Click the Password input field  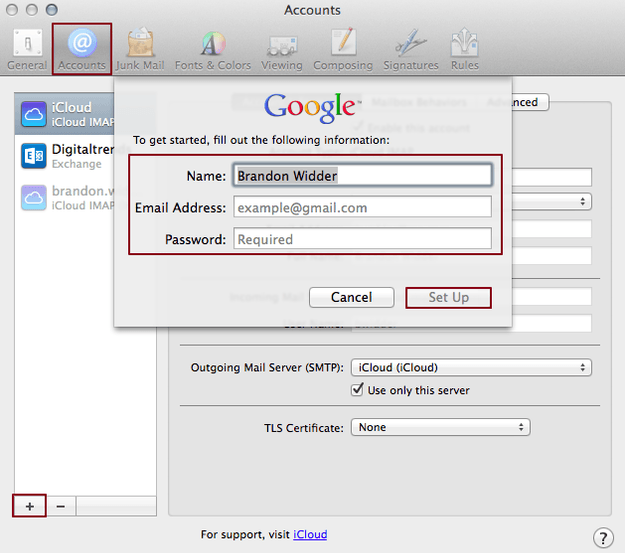(362, 238)
